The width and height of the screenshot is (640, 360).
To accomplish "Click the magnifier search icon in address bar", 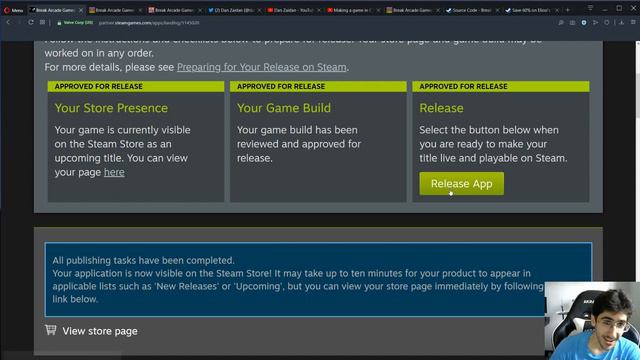I will pos(561,23).
